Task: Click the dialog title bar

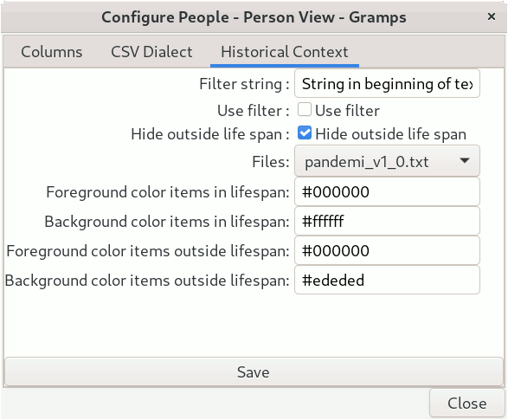Action: 254,17
